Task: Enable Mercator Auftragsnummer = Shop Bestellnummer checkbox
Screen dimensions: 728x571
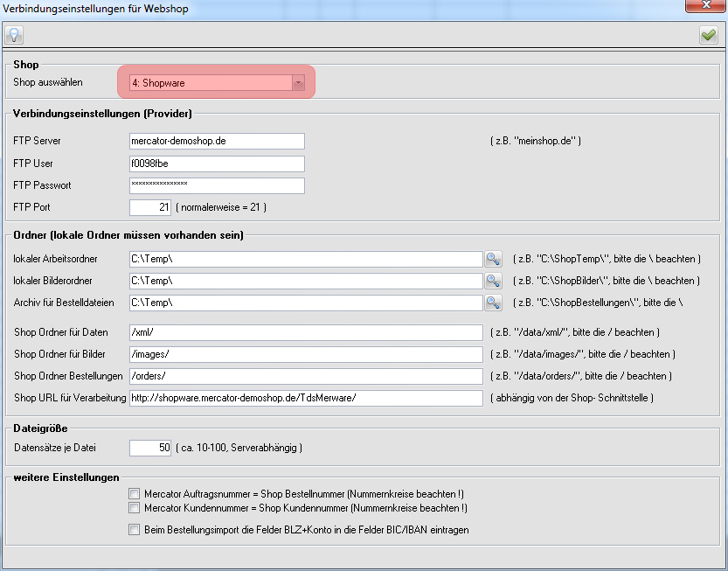Action: pyautogui.click(x=135, y=493)
